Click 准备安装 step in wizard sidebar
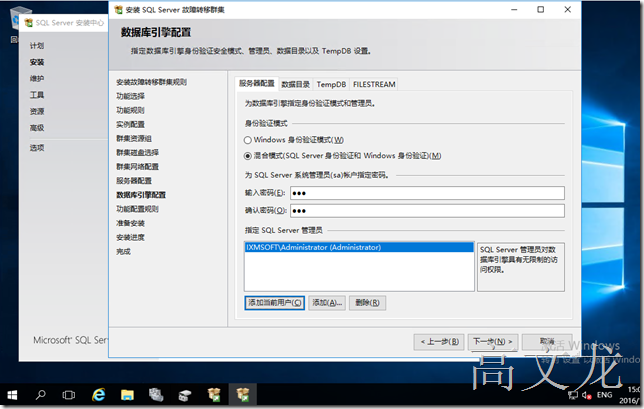Viewport: 644px width, 409px height. 130,223
